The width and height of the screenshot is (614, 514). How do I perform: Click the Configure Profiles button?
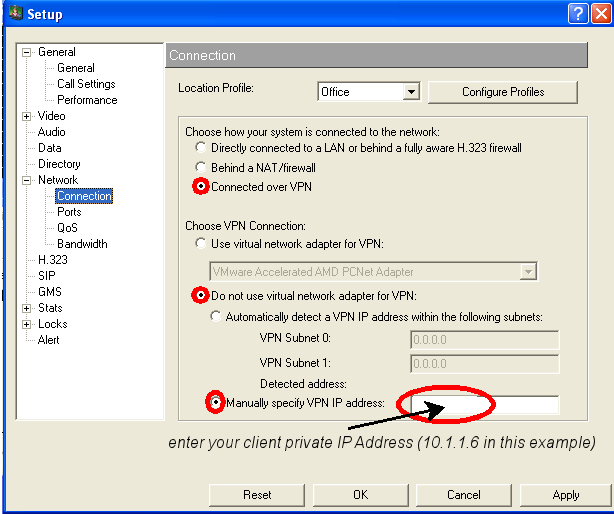[503, 92]
